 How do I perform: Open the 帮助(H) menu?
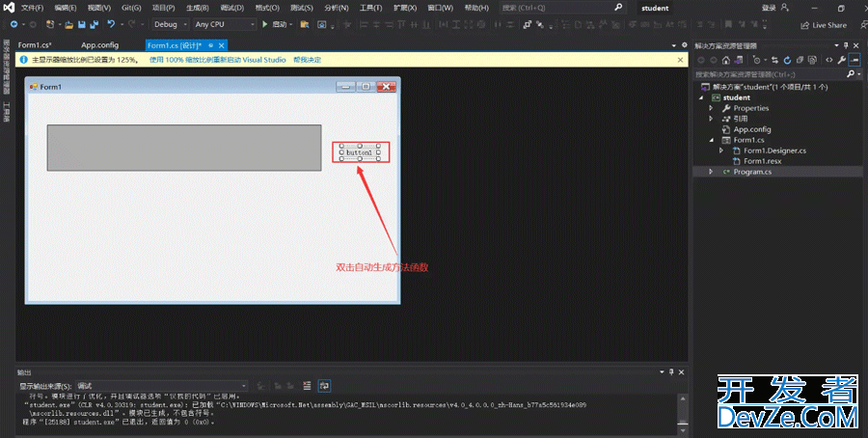tap(476, 8)
